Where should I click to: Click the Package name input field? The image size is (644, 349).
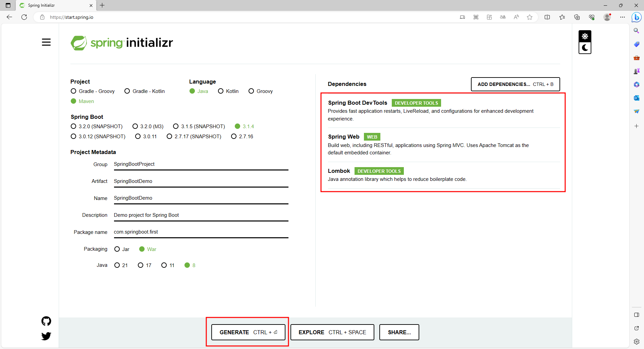coord(201,232)
